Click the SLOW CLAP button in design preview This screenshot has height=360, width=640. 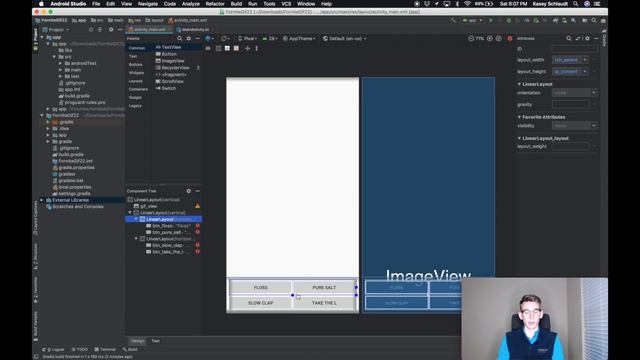click(261, 303)
